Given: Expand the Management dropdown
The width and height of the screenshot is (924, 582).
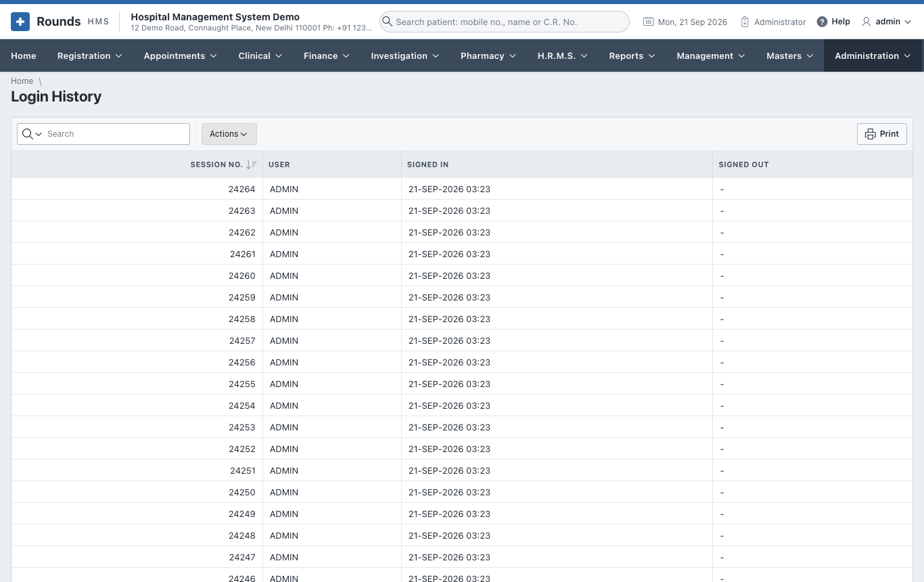Looking at the screenshot, I should click(741, 55).
